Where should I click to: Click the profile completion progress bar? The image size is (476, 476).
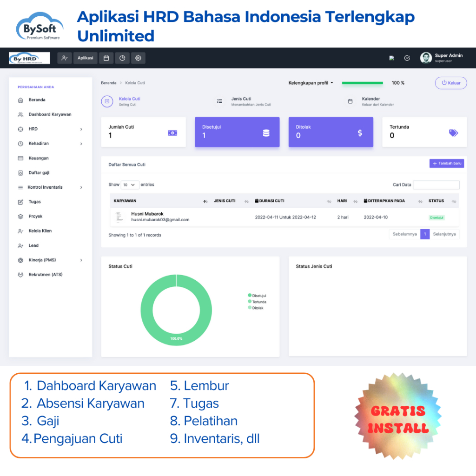[x=362, y=83]
